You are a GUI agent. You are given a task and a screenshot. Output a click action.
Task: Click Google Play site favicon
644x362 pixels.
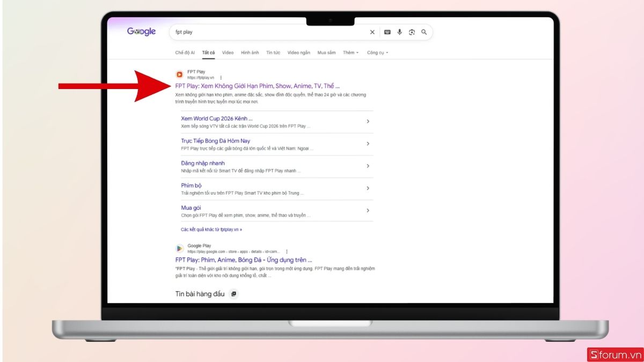(x=180, y=248)
